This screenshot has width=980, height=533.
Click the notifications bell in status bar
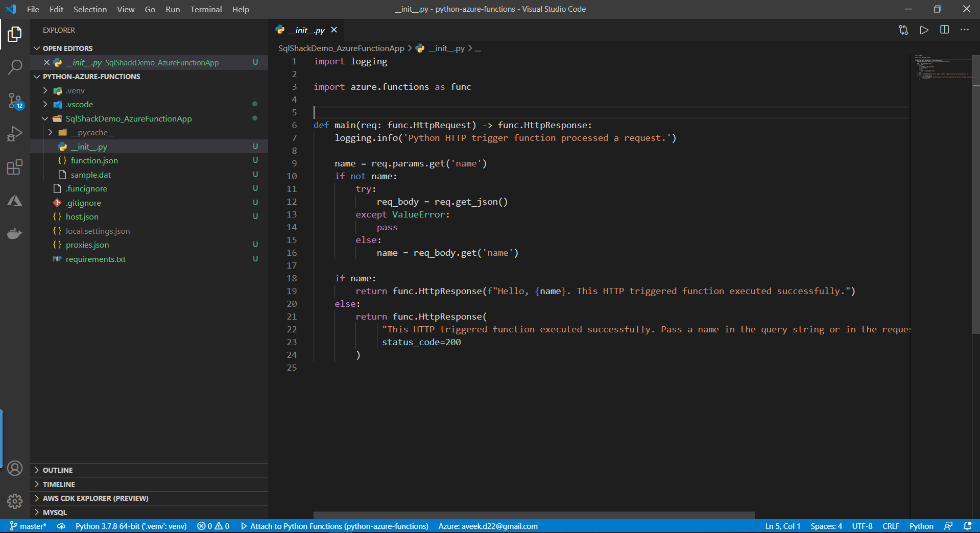pos(967,526)
